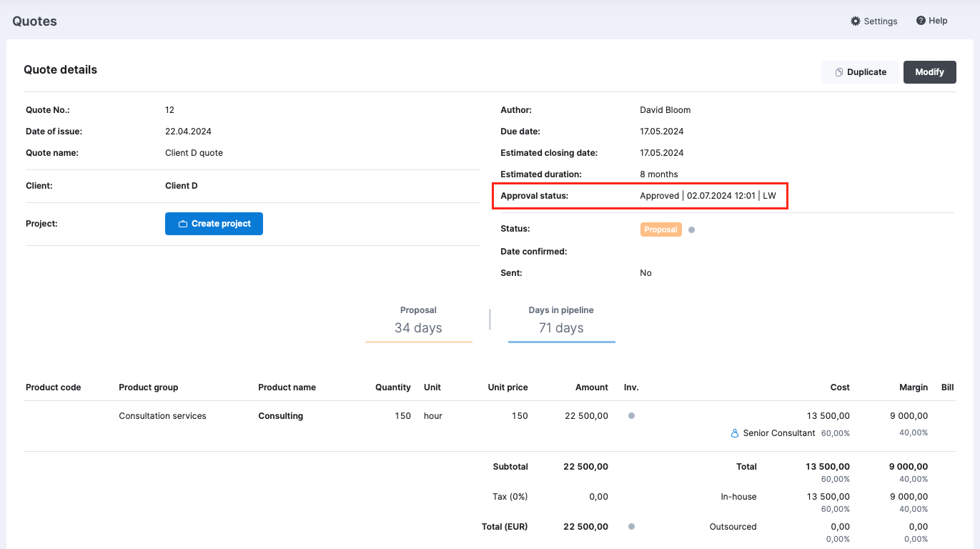This screenshot has width=980, height=549.
Task: Click the Inv. dot in the Consulting row
Action: pos(631,416)
